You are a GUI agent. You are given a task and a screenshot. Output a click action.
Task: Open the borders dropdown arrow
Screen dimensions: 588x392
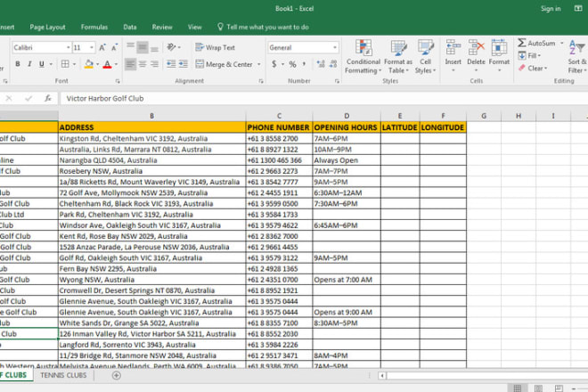(74, 64)
